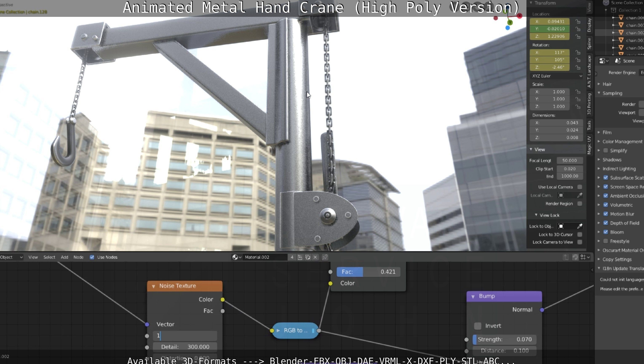
Task: Collapse the Noise Texture node
Action: (154, 286)
